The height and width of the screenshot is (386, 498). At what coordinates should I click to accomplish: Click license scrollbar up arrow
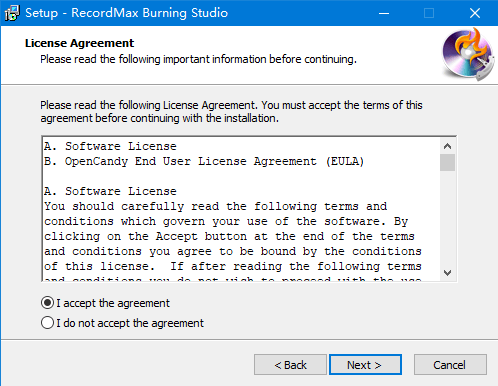(x=447, y=146)
